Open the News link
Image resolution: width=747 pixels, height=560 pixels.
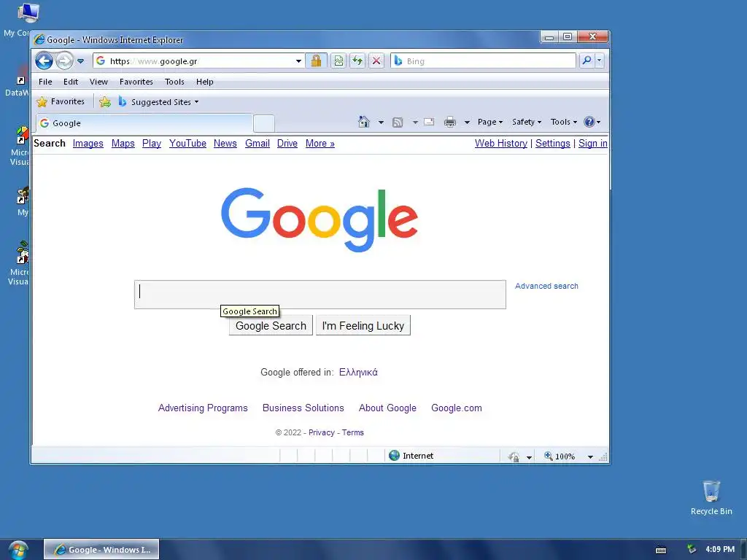pyautogui.click(x=225, y=144)
